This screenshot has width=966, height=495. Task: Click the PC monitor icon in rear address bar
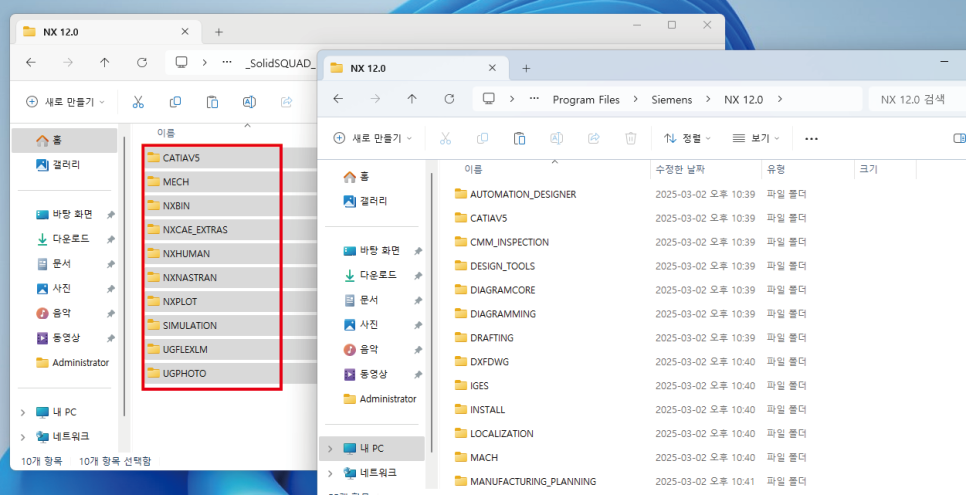[181, 62]
